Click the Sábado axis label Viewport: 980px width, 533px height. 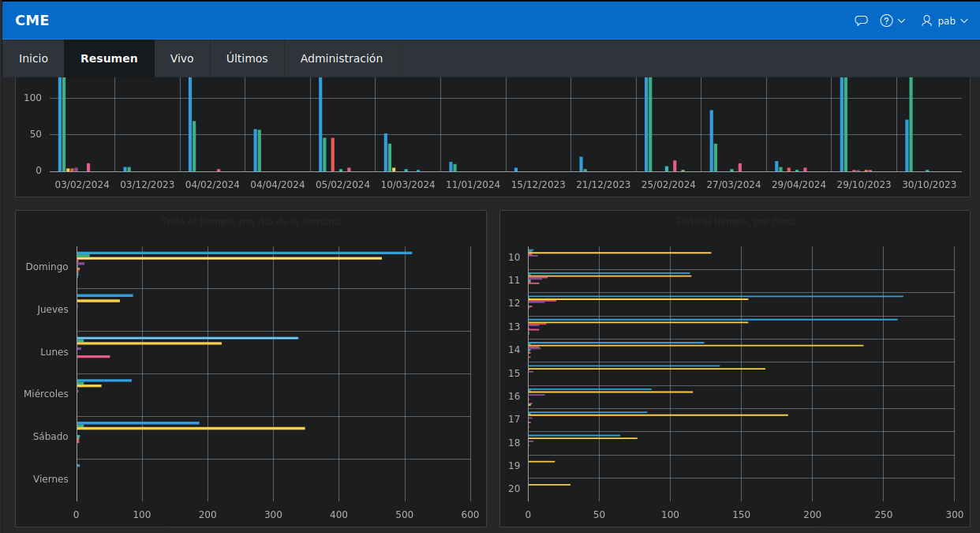tap(49, 436)
